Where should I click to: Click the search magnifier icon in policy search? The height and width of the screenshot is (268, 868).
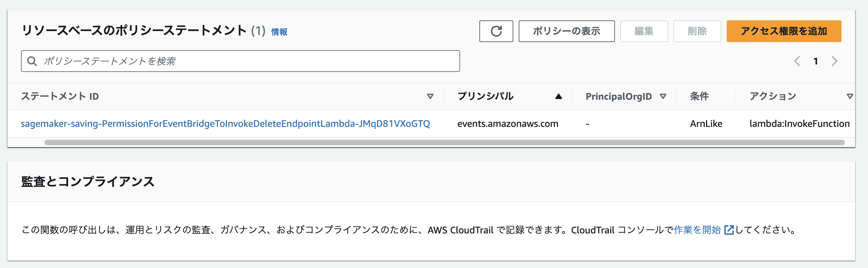pyautogui.click(x=33, y=61)
